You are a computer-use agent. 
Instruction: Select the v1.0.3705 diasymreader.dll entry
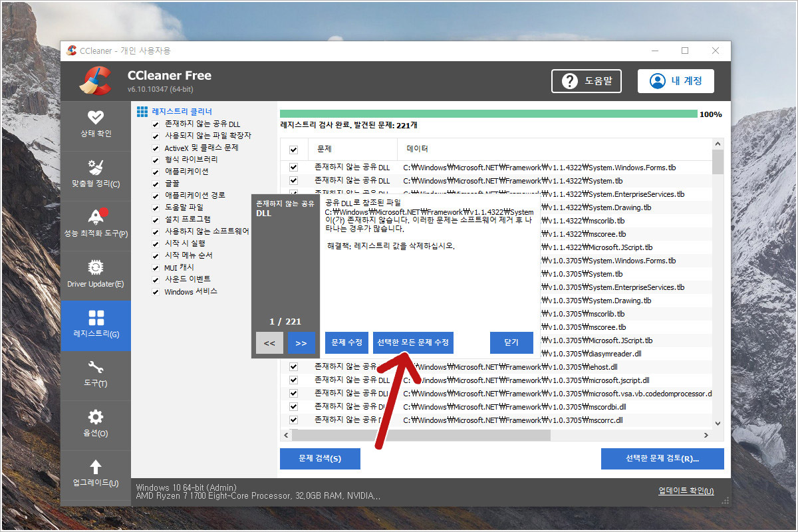pyautogui.click(x=591, y=353)
